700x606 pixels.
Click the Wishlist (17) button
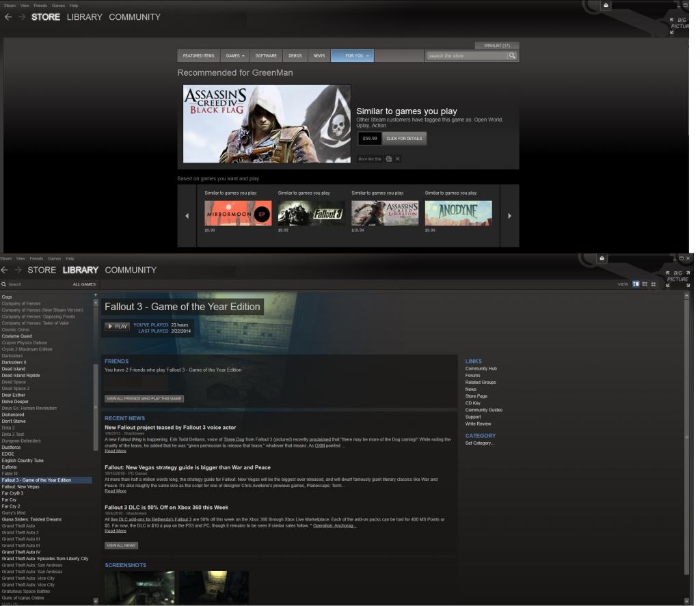(x=497, y=46)
